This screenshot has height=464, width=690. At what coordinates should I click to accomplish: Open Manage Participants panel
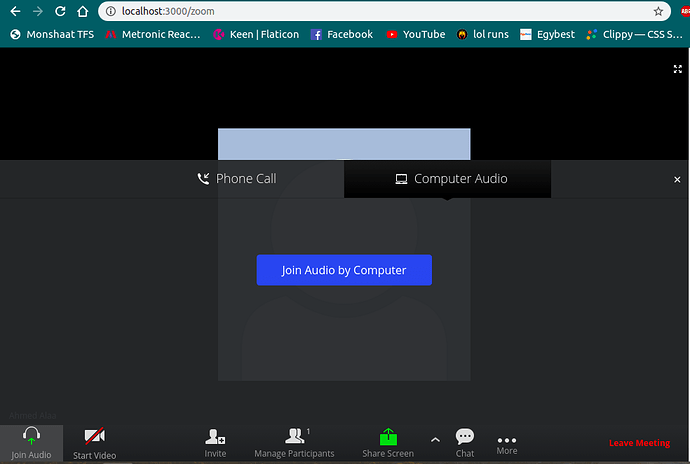click(x=294, y=443)
